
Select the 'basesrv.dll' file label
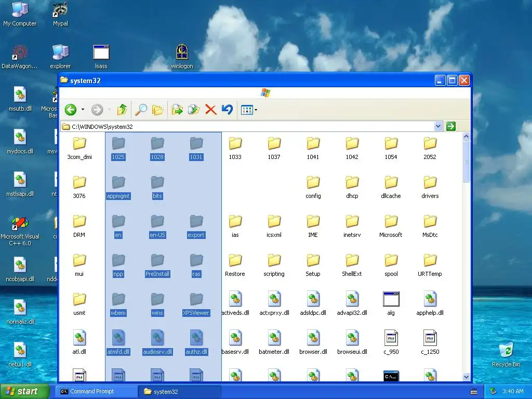click(x=235, y=352)
